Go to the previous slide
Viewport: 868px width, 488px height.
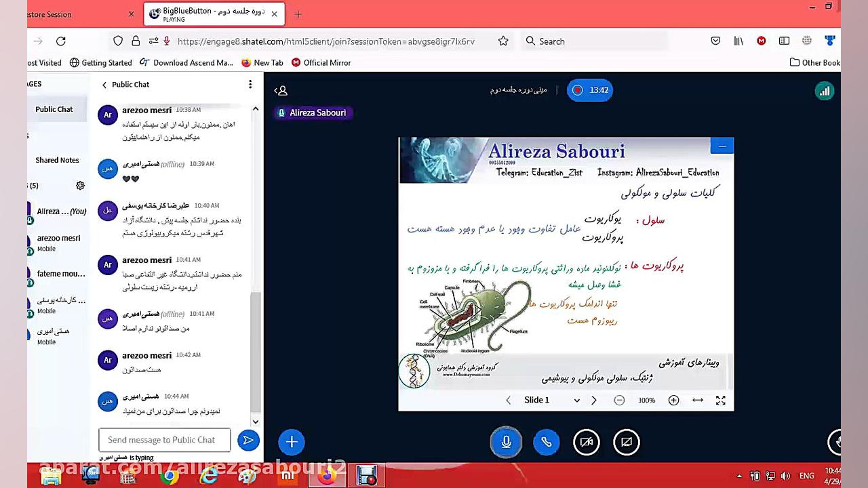click(x=508, y=400)
